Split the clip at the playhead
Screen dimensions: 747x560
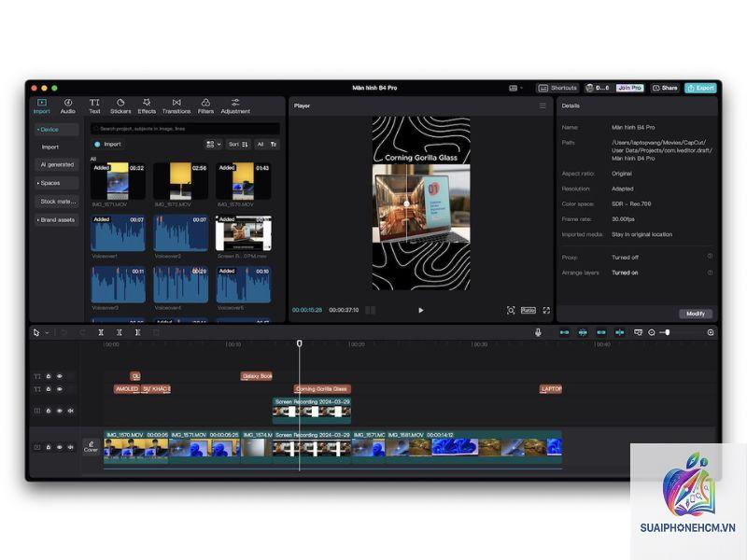(101, 333)
